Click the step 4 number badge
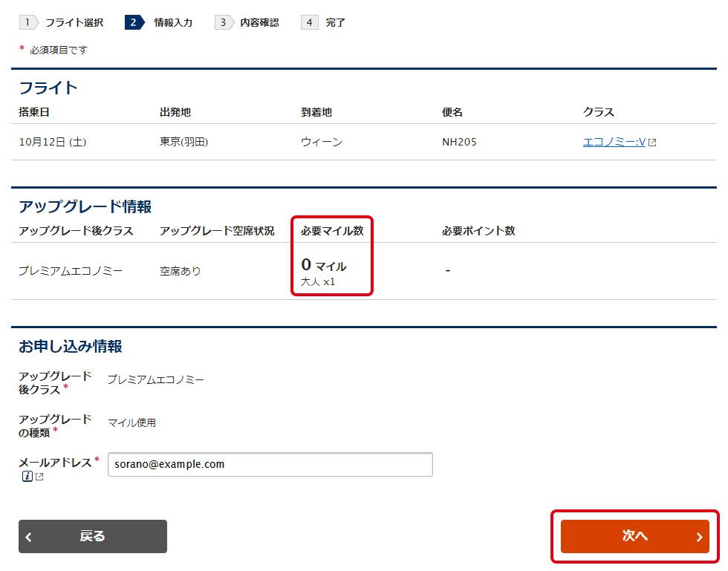This screenshot has height=571, width=728. [309, 22]
